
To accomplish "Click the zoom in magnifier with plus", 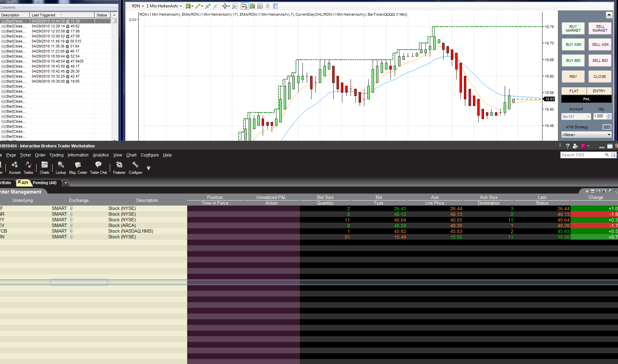I will tap(208, 6).
